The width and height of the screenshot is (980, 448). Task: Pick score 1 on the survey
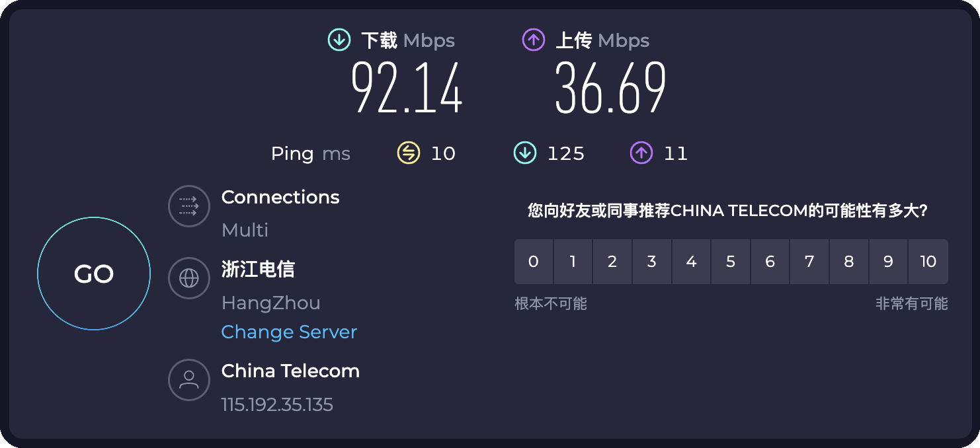[573, 262]
